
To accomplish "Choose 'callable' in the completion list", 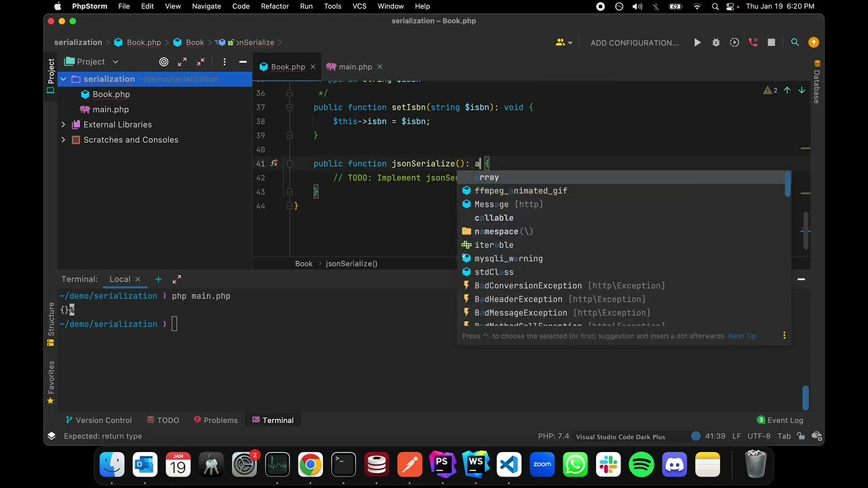I will (623, 218).
